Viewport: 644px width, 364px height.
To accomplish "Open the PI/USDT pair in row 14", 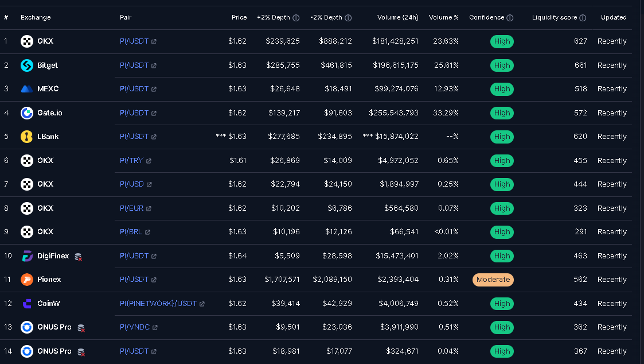I will tap(134, 351).
